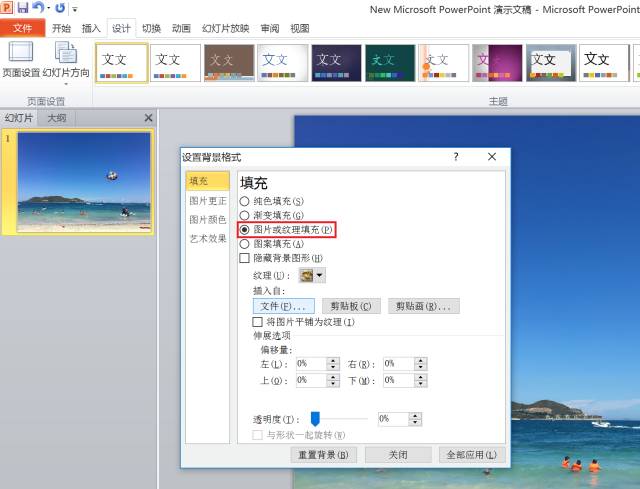Apply the light gray-bordered theme with blue text
Image resolution: width=640 pixels, height=489 pixels.
[x=282, y=63]
